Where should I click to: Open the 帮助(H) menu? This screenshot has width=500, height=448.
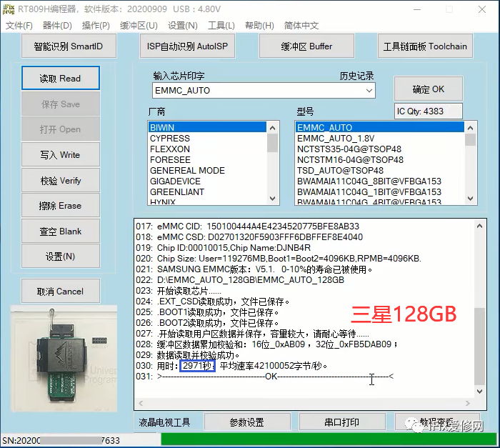click(259, 25)
